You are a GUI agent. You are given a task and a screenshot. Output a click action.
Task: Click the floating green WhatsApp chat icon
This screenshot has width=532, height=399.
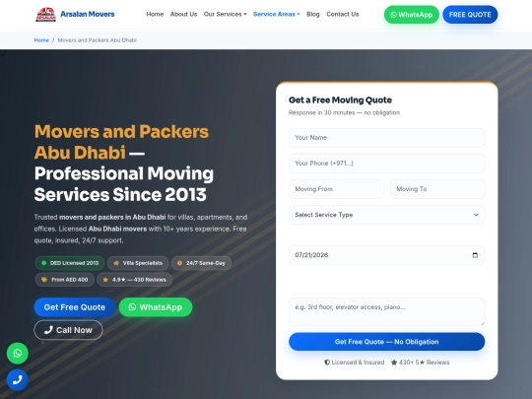(x=18, y=354)
